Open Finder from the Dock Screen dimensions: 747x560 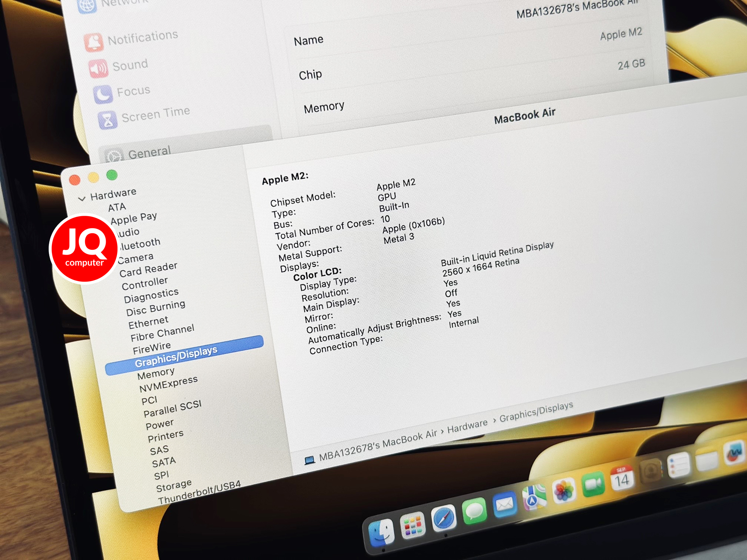[x=381, y=533]
